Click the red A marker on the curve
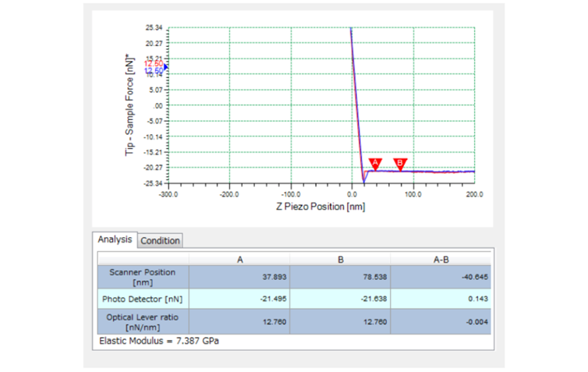This screenshot has height=372, width=588. [x=375, y=163]
